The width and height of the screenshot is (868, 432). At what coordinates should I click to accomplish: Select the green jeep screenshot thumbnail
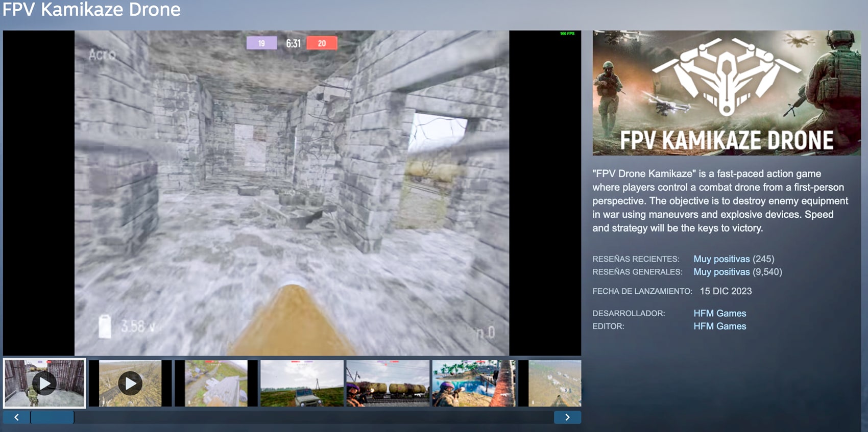[302, 383]
